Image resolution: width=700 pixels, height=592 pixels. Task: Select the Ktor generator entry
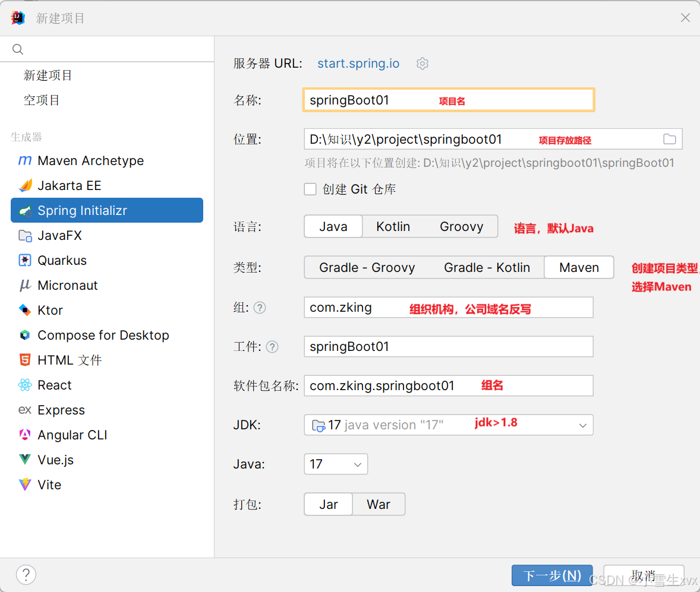point(107,310)
